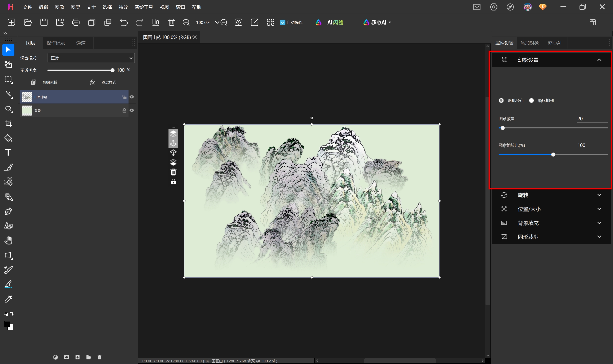Switch to the 添加对象 tab

click(529, 43)
